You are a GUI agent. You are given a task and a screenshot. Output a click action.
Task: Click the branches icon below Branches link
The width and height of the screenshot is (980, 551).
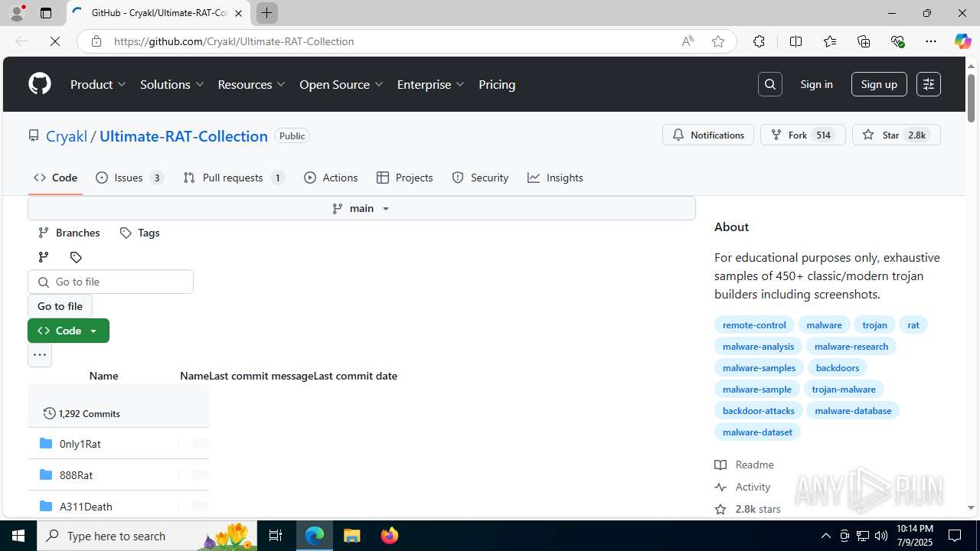pos(44,257)
